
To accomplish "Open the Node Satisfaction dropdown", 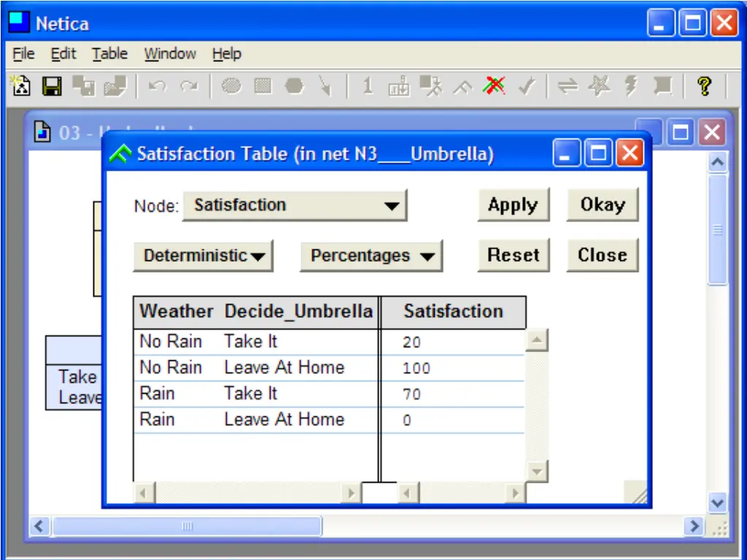I will coord(295,205).
